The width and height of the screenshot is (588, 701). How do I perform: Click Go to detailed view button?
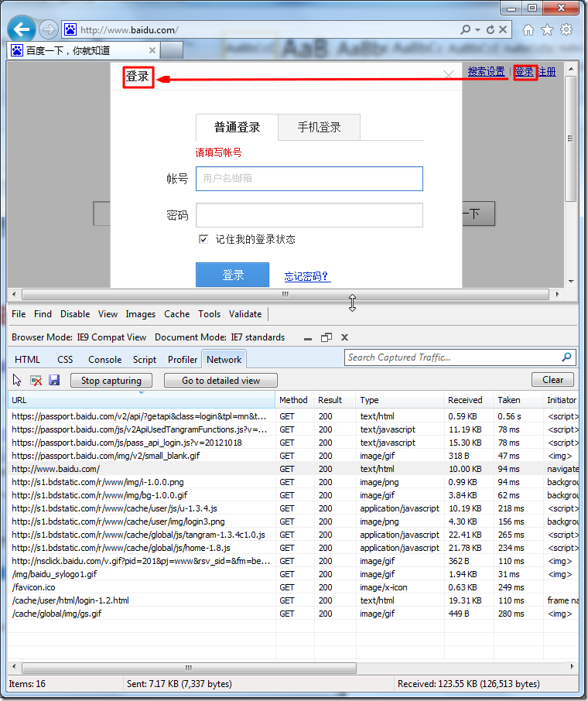(x=221, y=381)
